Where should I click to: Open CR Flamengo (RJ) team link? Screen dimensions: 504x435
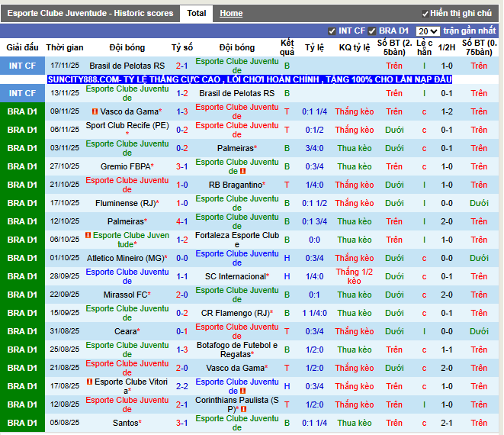pos(236,313)
